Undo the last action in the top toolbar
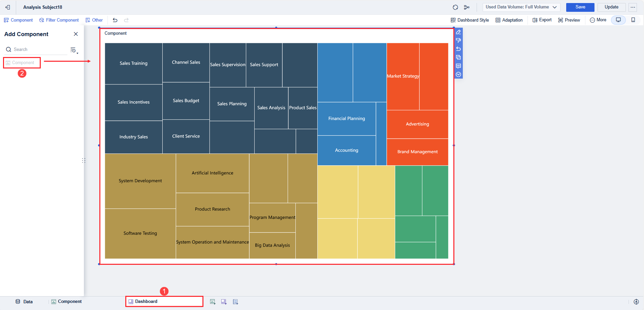 click(x=115, y=20)
